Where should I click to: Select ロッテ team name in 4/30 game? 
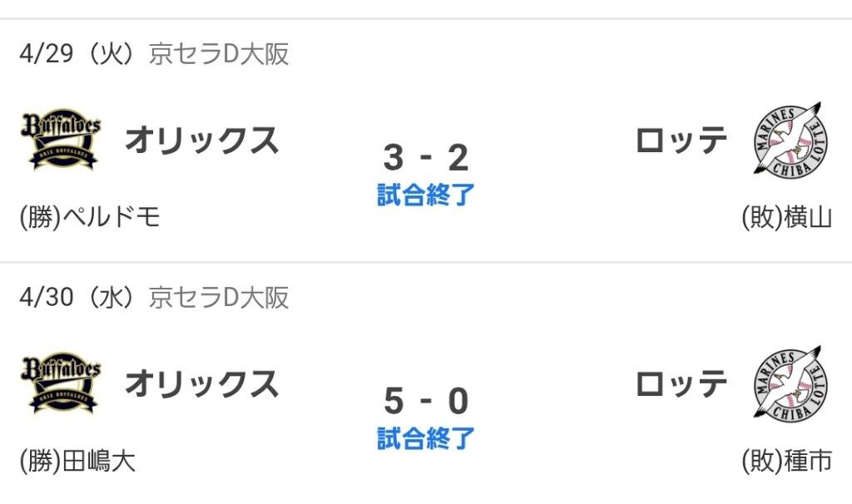click(681, 383)
